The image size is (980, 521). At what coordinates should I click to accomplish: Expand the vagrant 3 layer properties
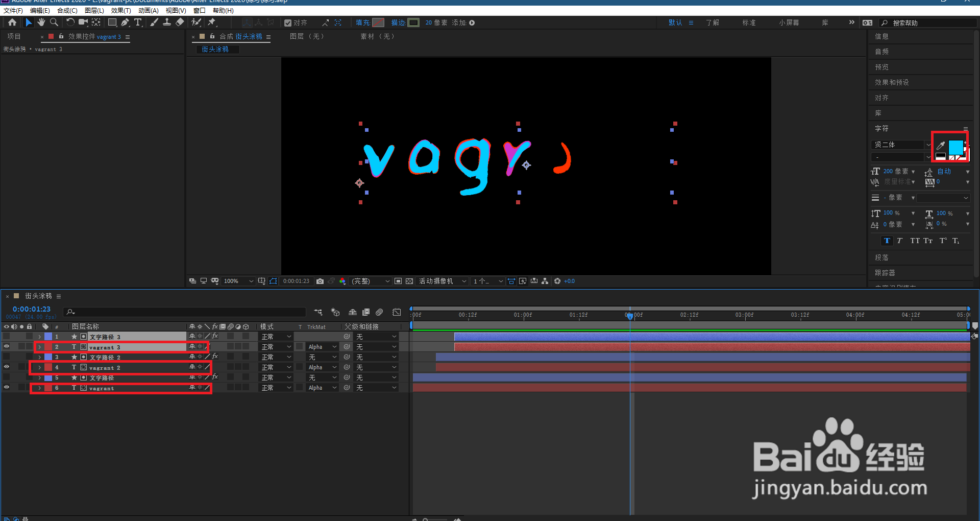(x=39, y=347)
